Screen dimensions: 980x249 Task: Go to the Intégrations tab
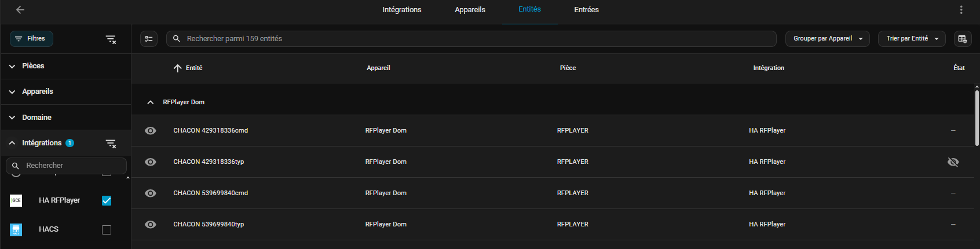pyautogui.click(x=402, y=10)
